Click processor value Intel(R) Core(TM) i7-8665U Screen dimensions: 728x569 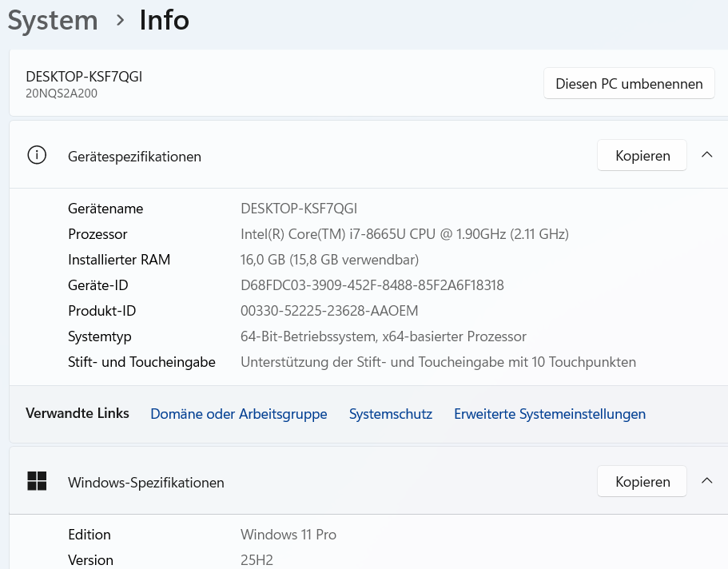[x=404, y=234]
